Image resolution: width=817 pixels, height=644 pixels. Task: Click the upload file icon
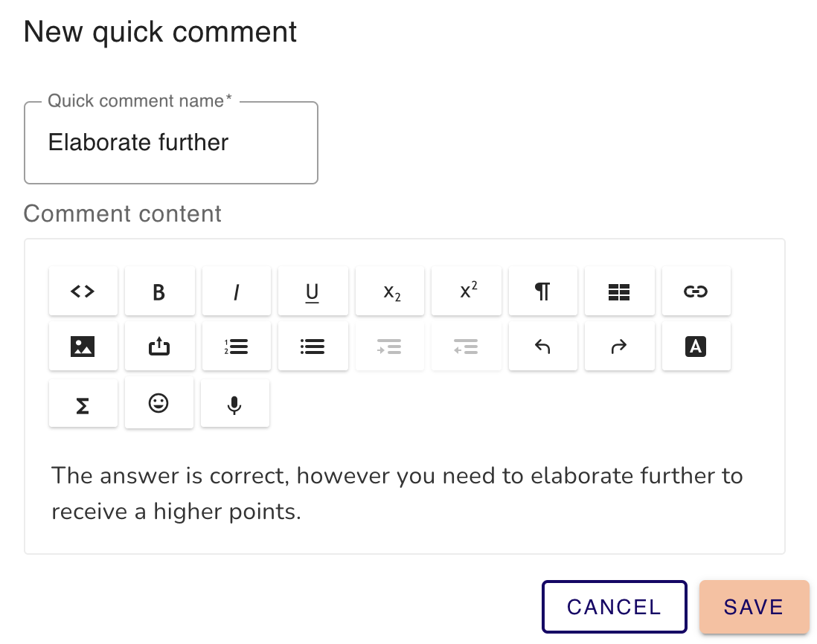point(159,347)
